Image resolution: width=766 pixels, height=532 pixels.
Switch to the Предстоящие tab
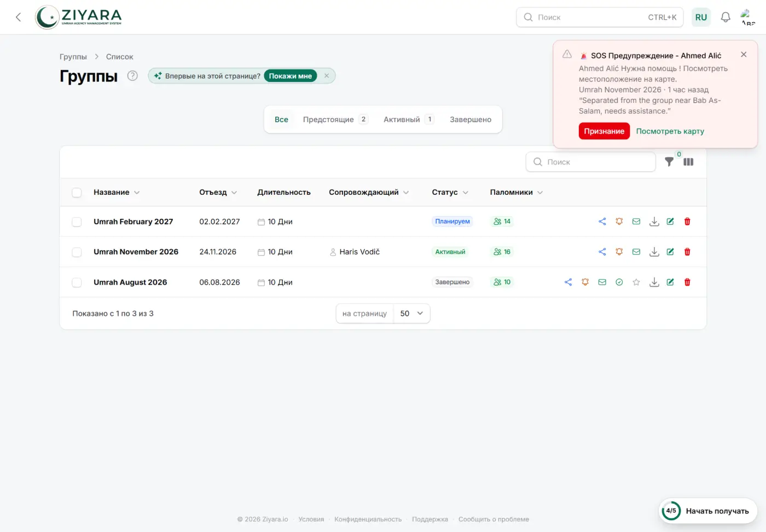335,119
